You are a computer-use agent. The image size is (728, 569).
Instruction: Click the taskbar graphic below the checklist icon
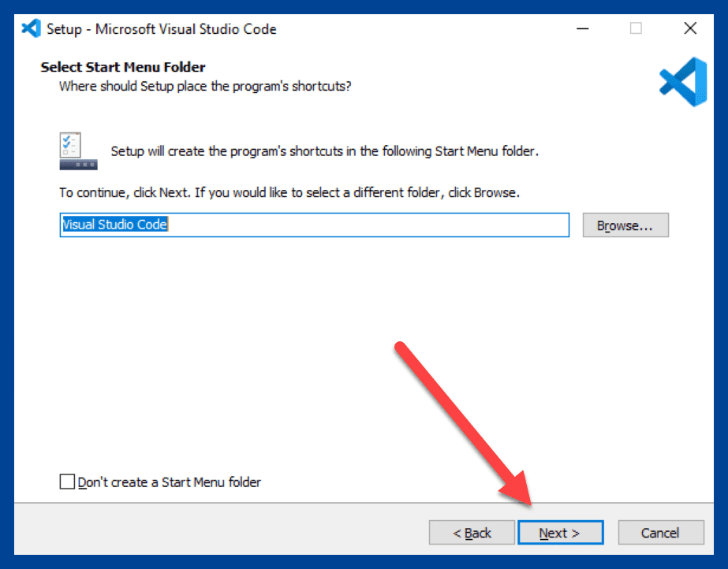[x=77, y=164]
